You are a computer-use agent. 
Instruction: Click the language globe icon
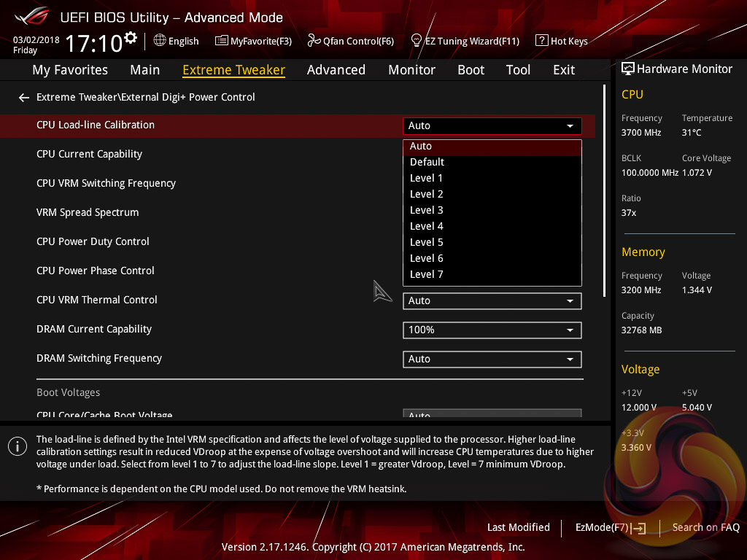click(160, 41)
